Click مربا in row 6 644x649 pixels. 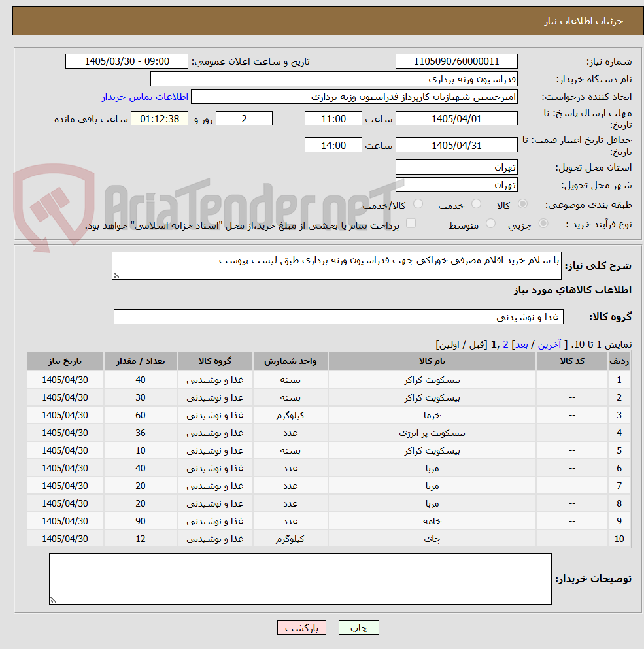pos(432,468)
